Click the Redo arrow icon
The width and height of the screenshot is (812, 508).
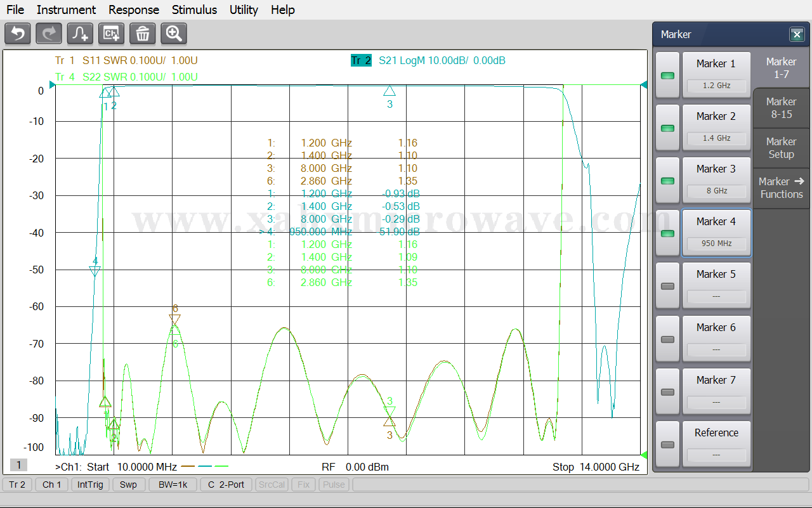tap(49, 33)
